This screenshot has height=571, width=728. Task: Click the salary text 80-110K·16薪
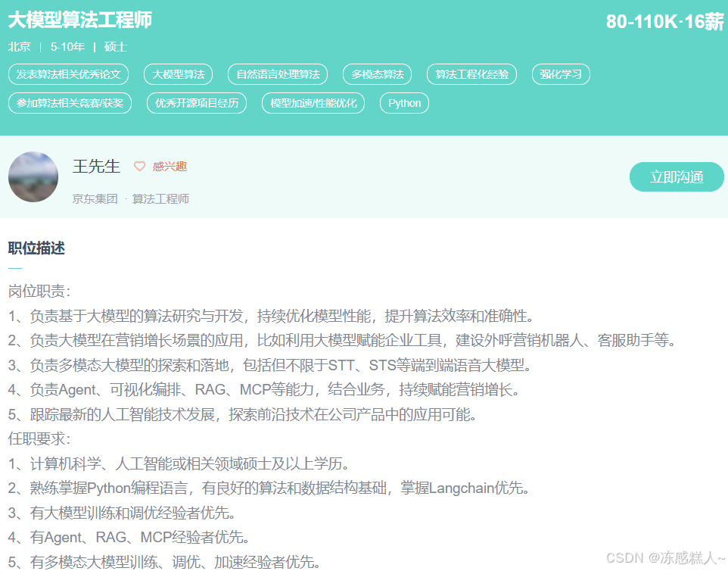[665, 20]
